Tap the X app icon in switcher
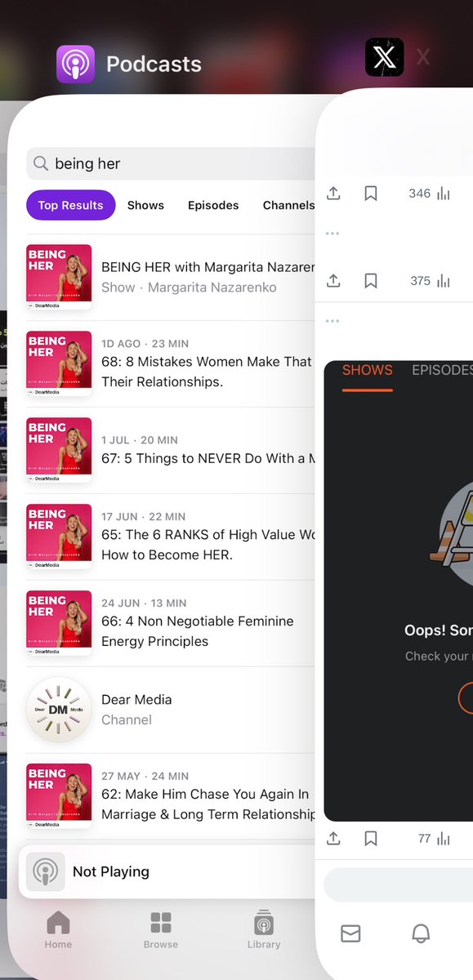 coord(384,57)
